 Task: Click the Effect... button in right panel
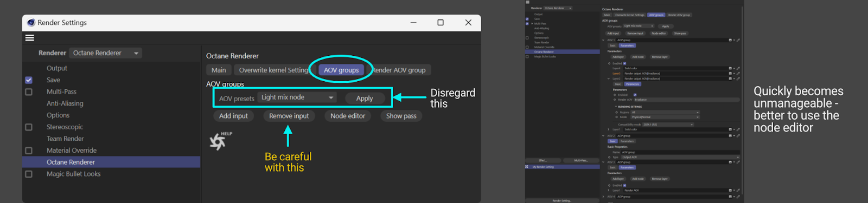pyautogui.click(x=543, y=161)
